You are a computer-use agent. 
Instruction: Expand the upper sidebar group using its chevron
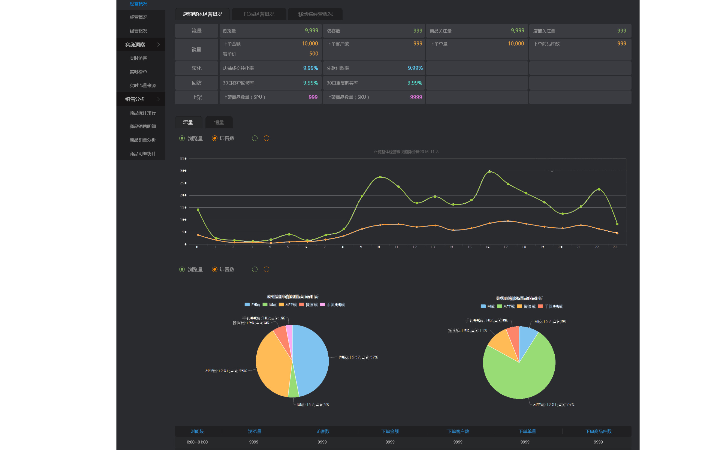157,45
